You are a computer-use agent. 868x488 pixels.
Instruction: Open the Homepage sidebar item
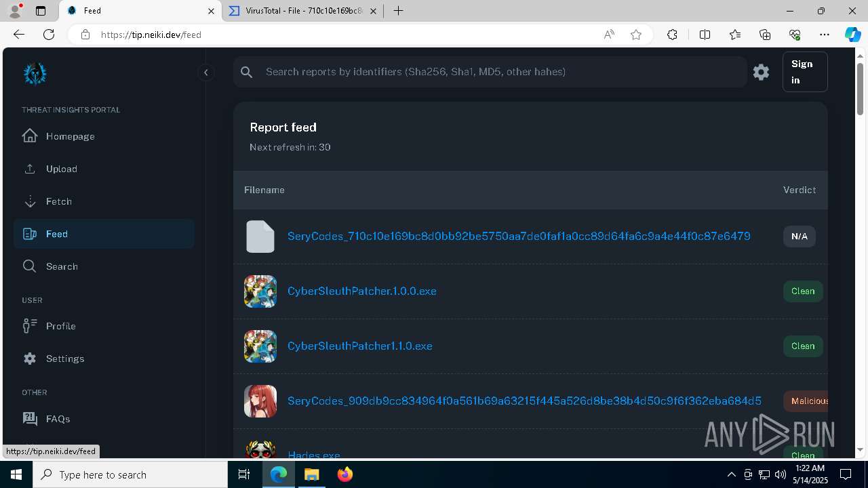(x=104, y=136)
